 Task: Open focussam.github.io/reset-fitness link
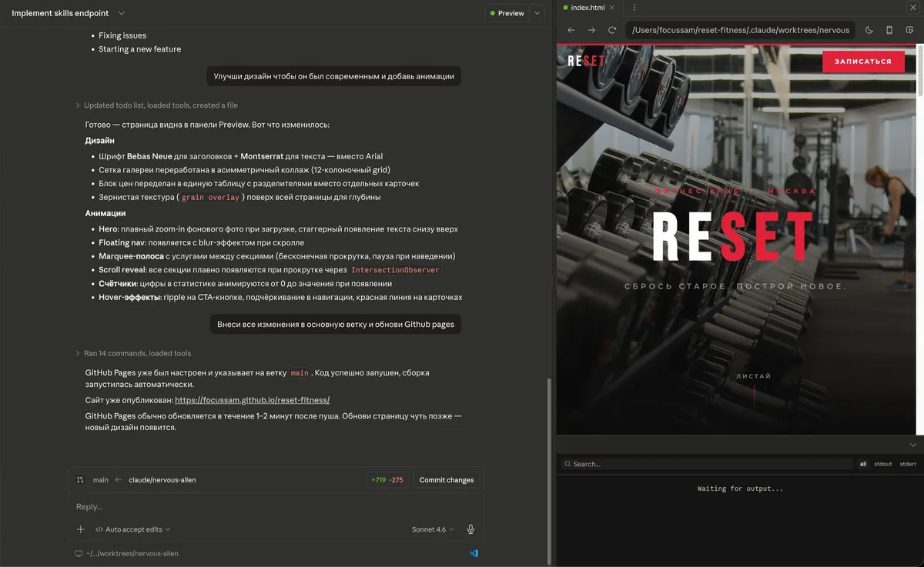[x=253, y=400]
